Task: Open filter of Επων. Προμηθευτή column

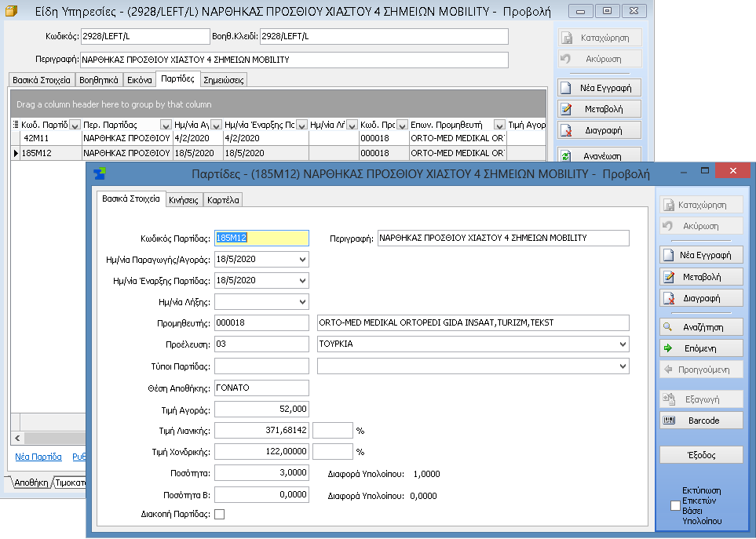Action: coord(499,126)
